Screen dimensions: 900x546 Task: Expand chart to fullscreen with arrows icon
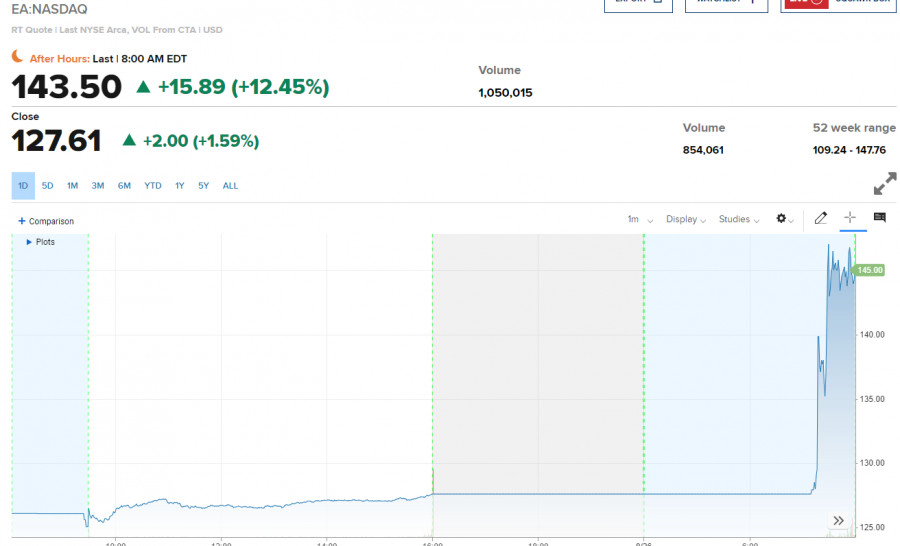tap(885, 184)
